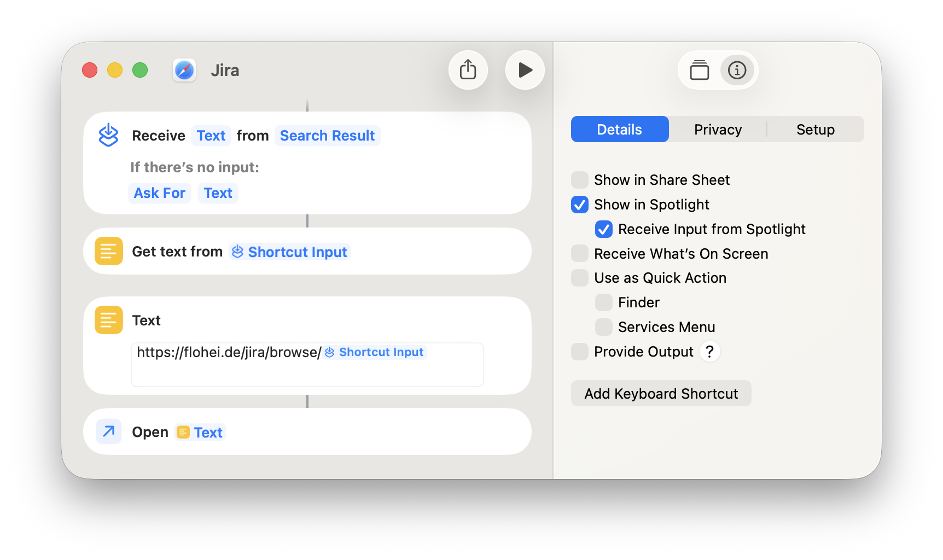Click the Provide Output help button
The height and width of the screenshot is (560, 943).
tap(709, 352)
